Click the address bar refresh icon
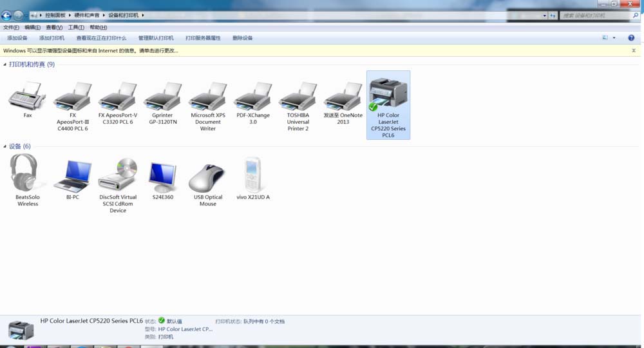644x348 pixels. pyautogui.click(x=553, y=15)
